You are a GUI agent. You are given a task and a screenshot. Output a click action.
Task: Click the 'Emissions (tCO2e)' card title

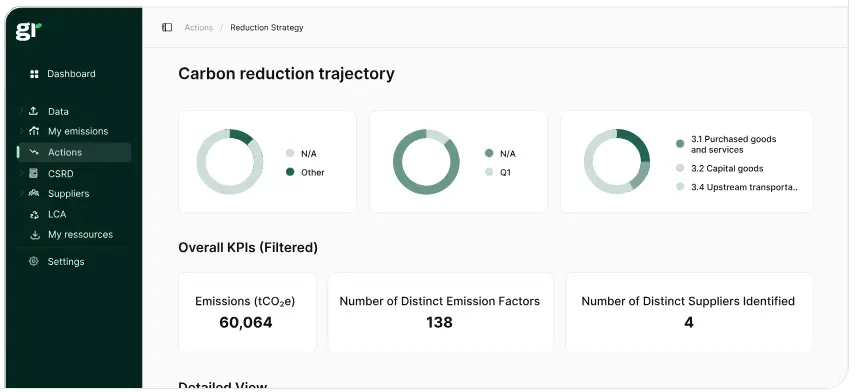(x=245, y=301)
